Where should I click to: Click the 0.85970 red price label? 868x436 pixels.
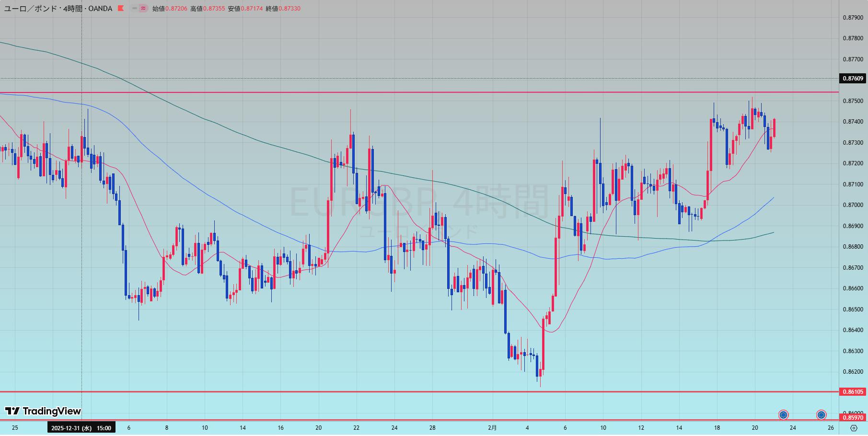coord(853,418)
